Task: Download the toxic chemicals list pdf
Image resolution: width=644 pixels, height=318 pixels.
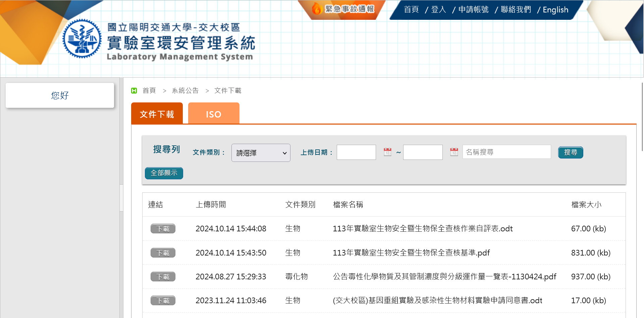Action: pyautogui.click(x=163, y=277)
